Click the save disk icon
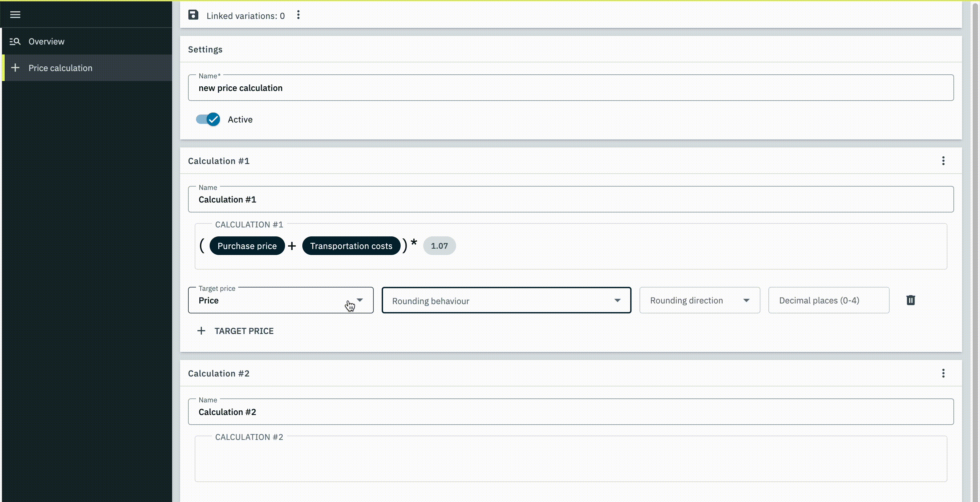Screen dimensions: 980x502 [x=193, y=15]
